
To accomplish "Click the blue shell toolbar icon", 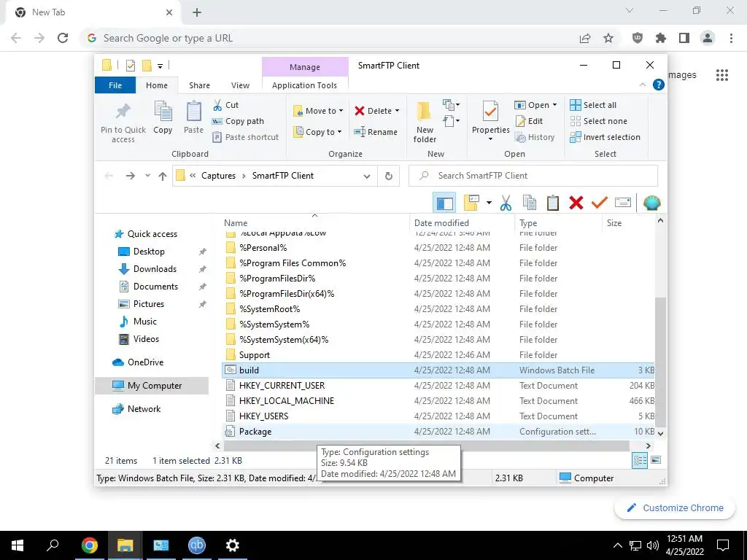I will tap(651, 203).
